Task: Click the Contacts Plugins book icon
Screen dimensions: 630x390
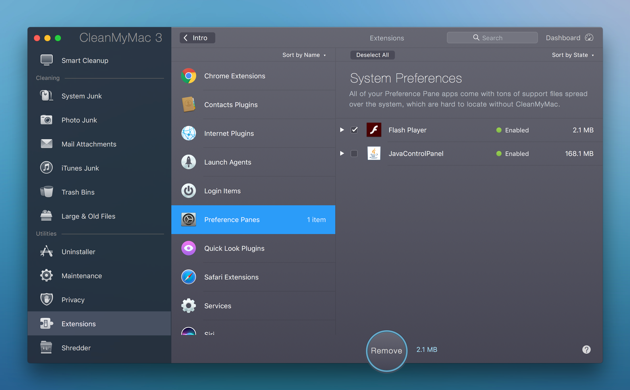Action: point(188,104)
